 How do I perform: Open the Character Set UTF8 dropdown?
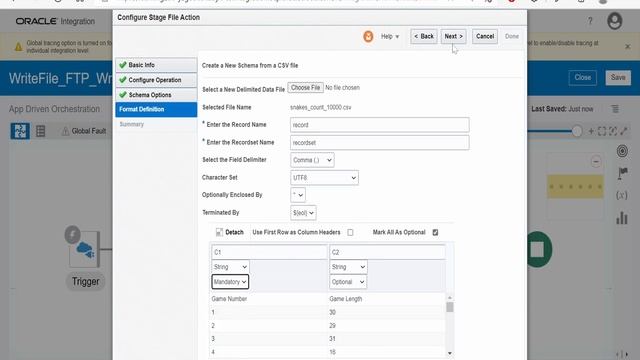click(324, 178)
